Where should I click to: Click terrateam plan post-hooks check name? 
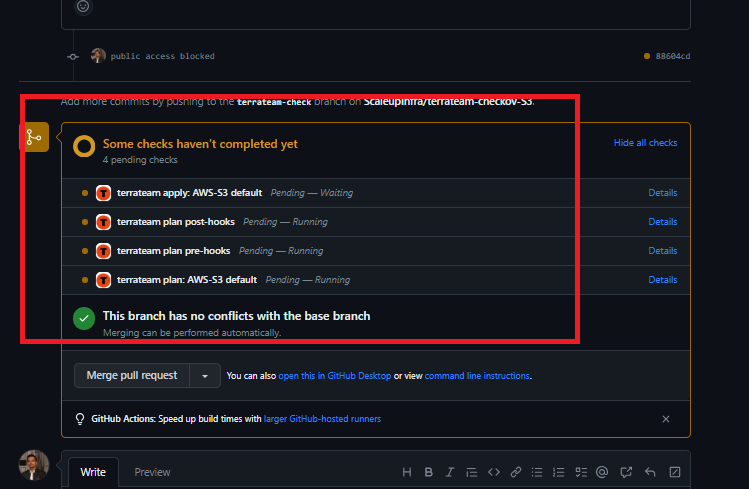[176, 222]
